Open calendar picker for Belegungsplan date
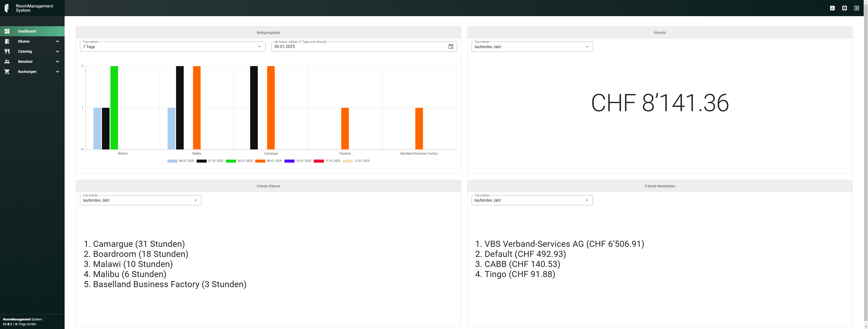Viewport: 868px width, 329px height. (x=450, y=47)
